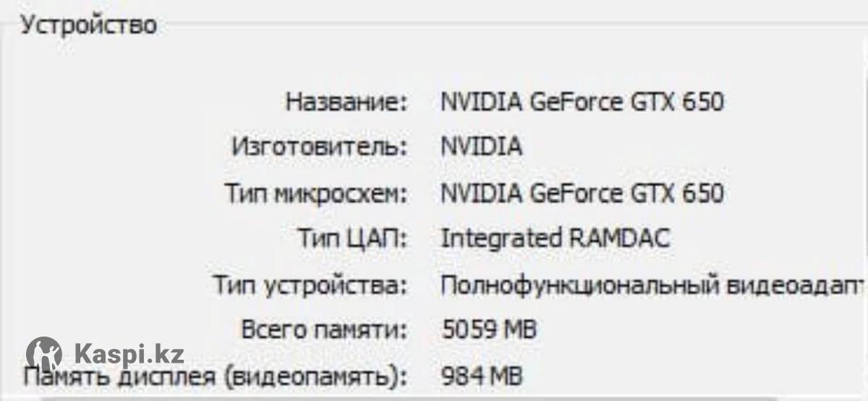Click the Тип микросхем label
Viewport: 868px width, 401px height.
pos(315,194)
